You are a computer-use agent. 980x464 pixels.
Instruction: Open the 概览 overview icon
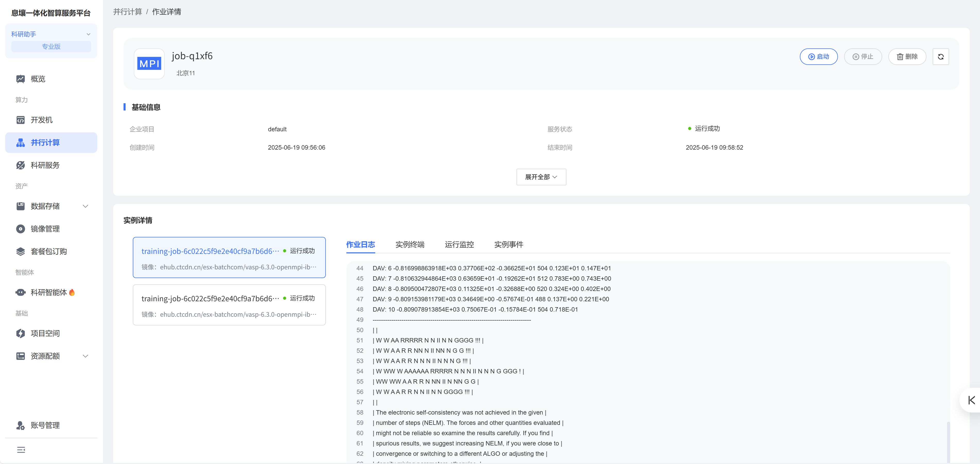pos(21,79)
